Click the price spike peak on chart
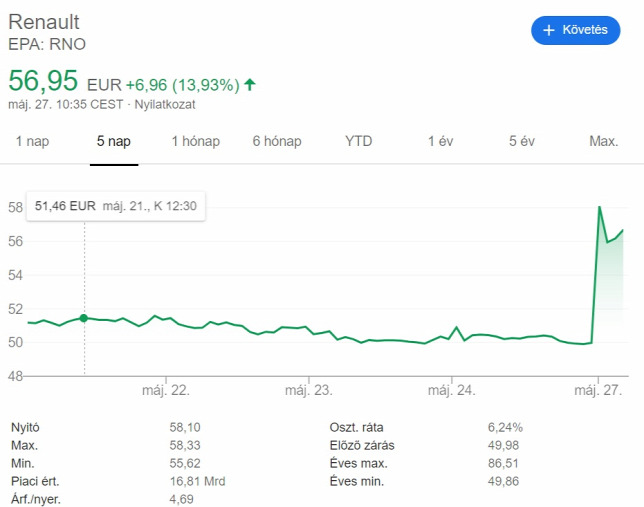 599,207
